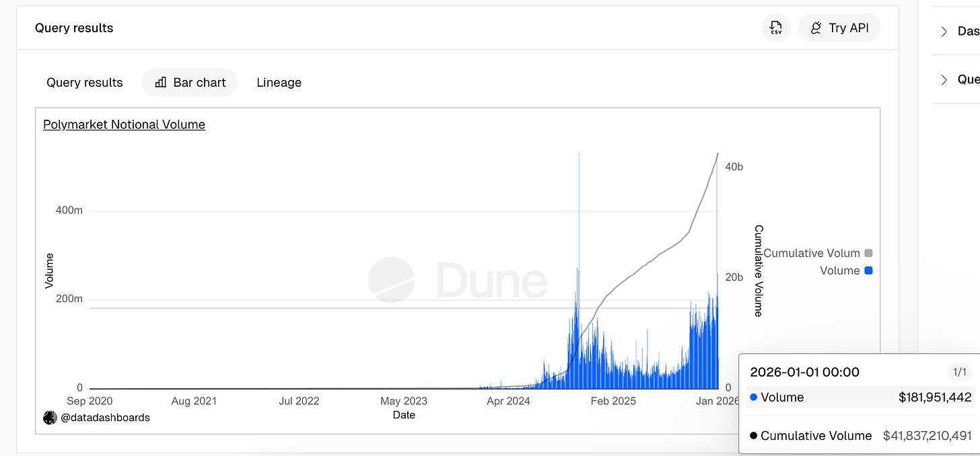Open the Query results tab

point(85,83)
